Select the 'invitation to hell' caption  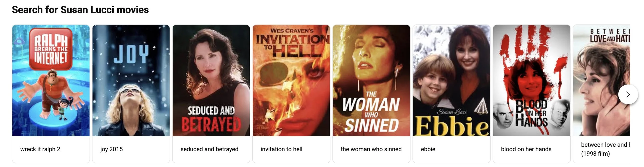tap(282, 149)
